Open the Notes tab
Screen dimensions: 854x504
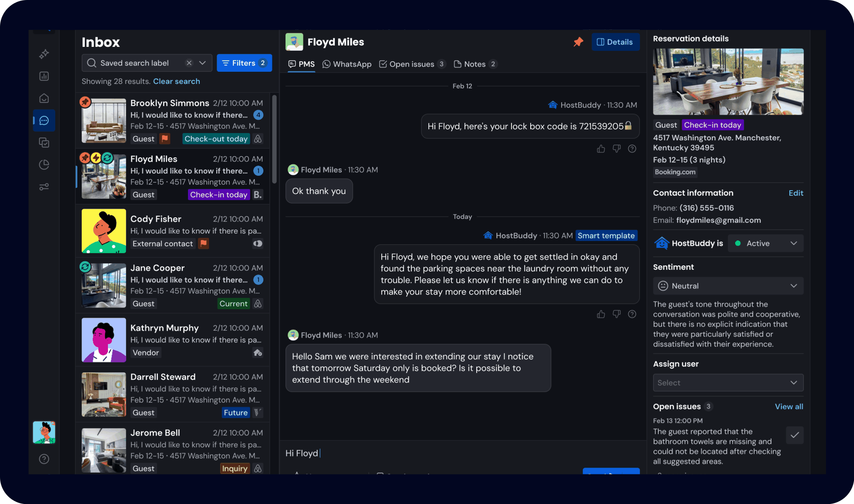coord(474,64)
